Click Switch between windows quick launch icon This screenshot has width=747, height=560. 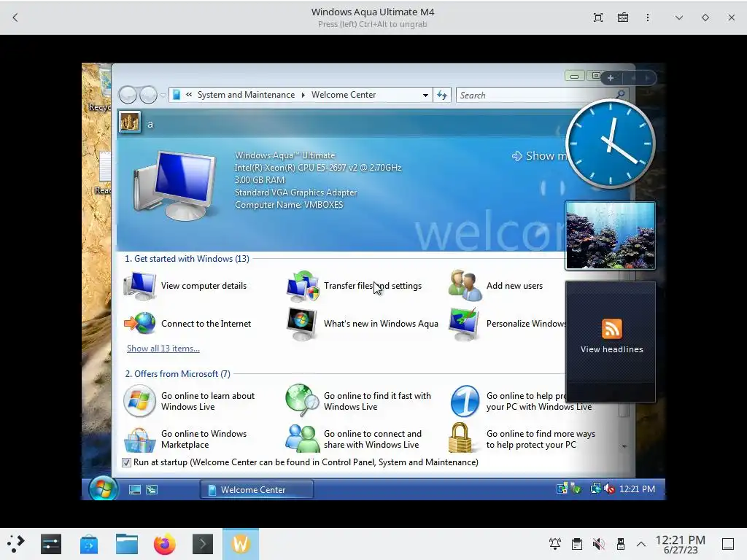coord(152,489)
